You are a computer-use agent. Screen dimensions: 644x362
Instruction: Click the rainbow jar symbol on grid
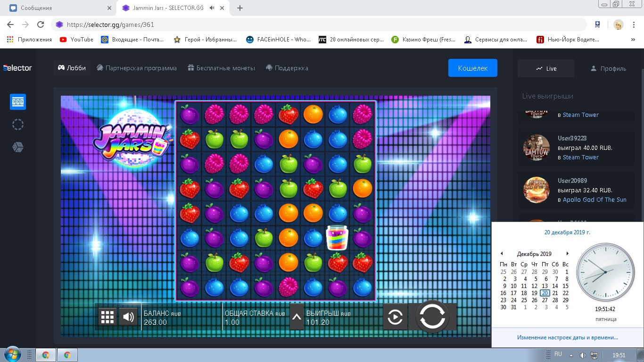[x=338, y=237]
